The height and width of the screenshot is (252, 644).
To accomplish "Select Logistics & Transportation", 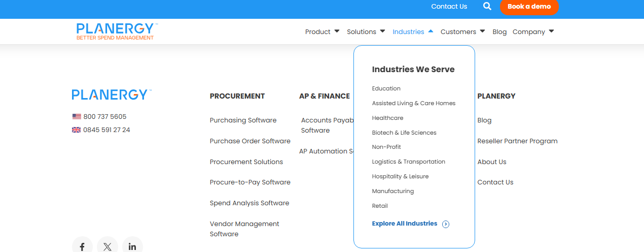I will click(409, 162).
